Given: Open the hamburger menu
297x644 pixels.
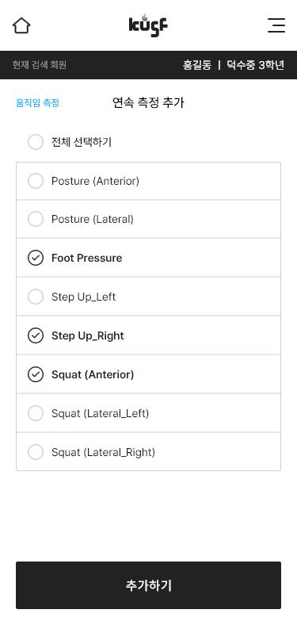Looking at the screenshot, I should point(276,25).
